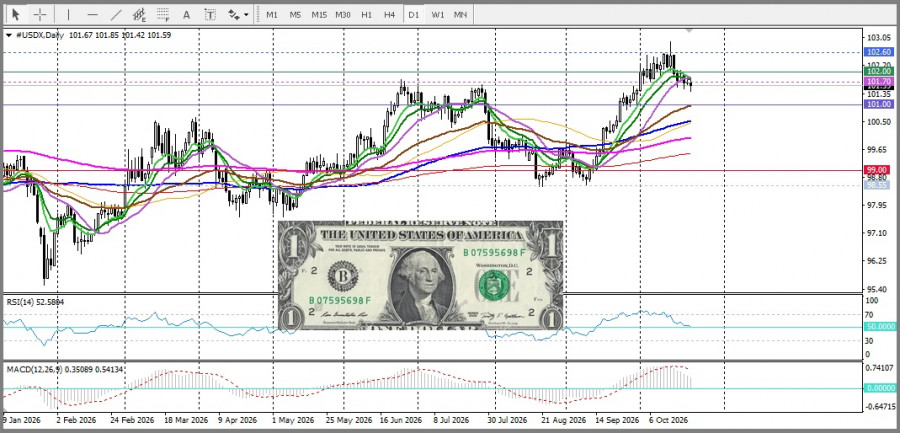Screen dimensions: 900x433
Task: Click the 16 Jun 2026 date label
Action: (401, 419)
